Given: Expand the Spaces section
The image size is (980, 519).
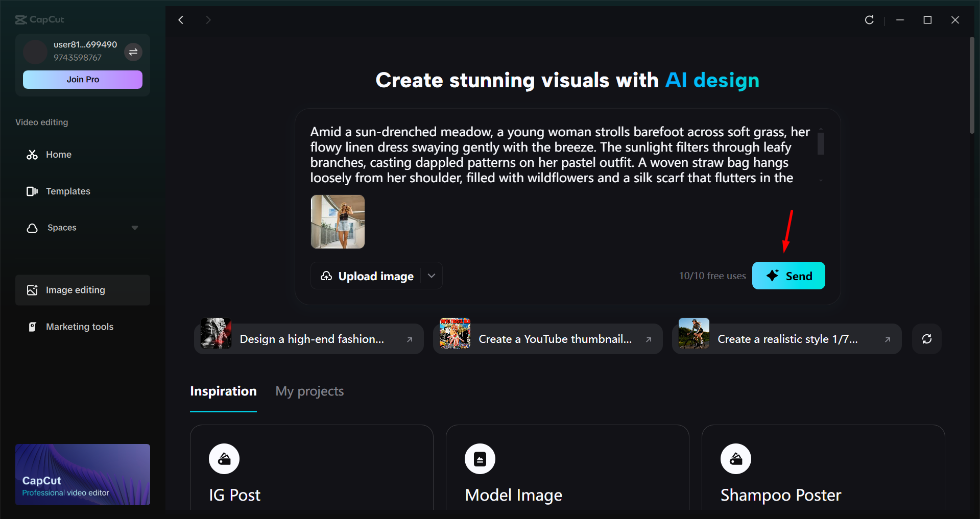Looking at the screenshot, I should (134, 228).
